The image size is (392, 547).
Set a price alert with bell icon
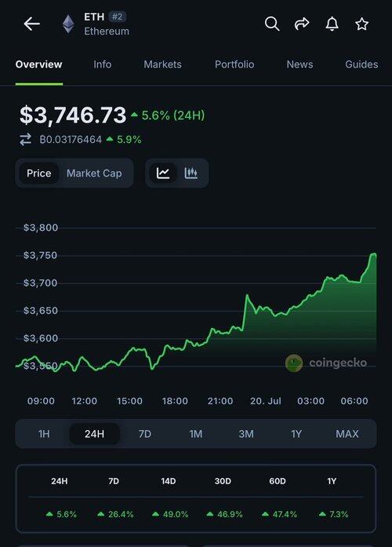332,24
